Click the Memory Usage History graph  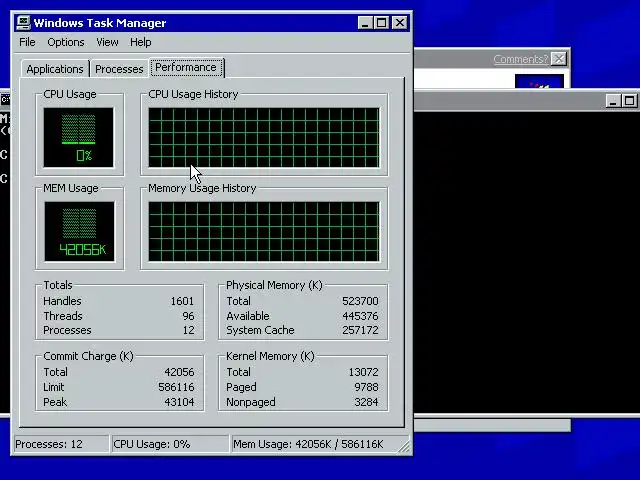point(264,231)
